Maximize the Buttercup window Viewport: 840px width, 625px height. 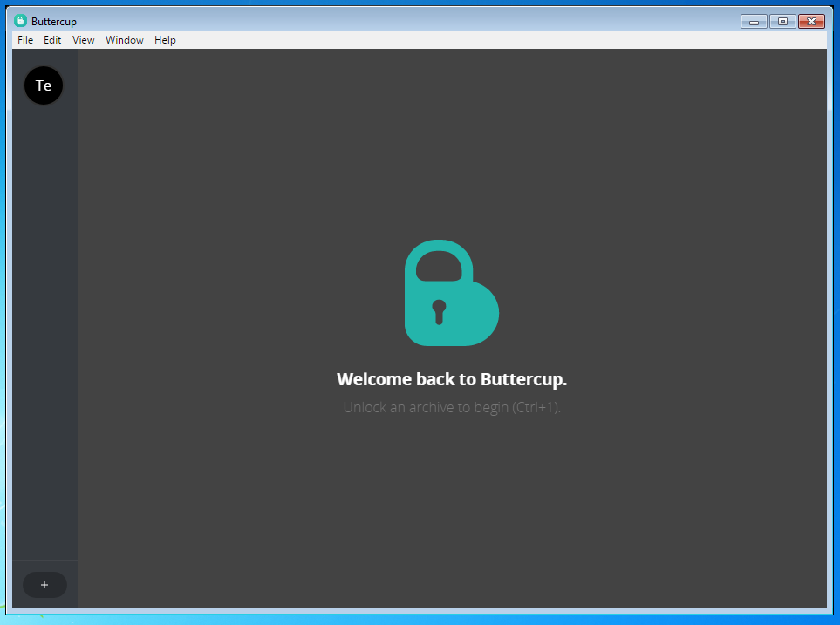point(782,22)
